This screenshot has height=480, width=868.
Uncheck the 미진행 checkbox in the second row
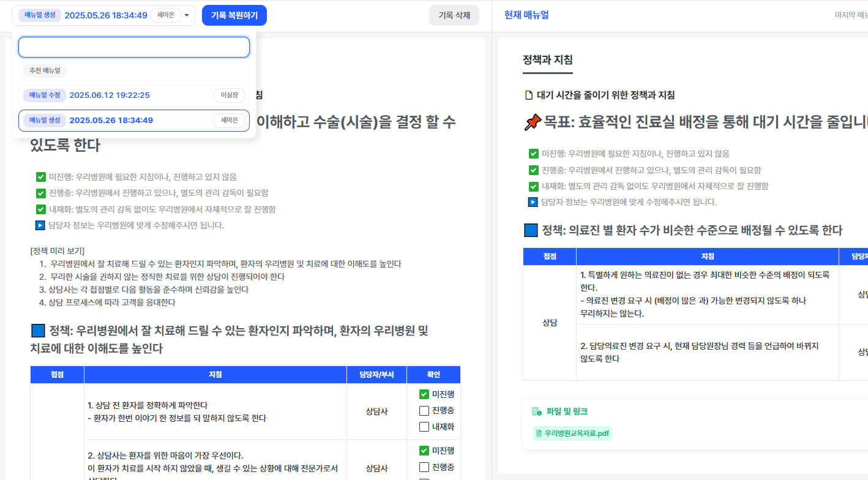coord(423,451)
